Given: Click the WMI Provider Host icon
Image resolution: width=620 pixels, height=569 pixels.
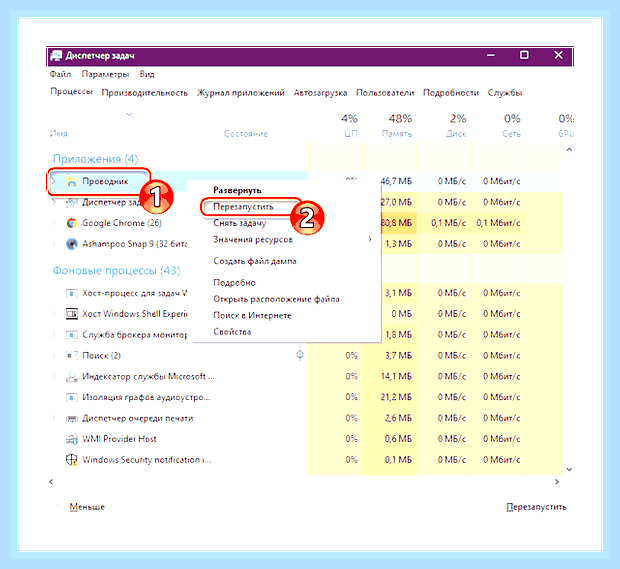Looking at the screenshot, I should [72, 439].
